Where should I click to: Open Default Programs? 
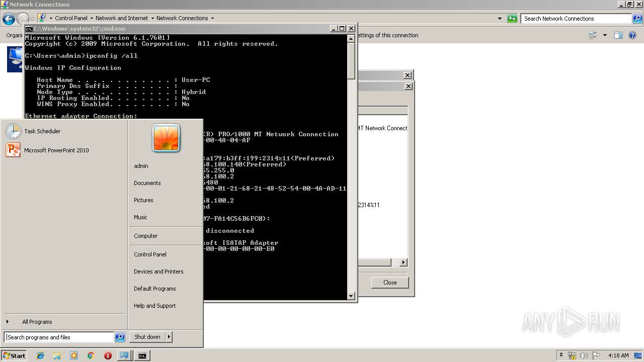154,289
